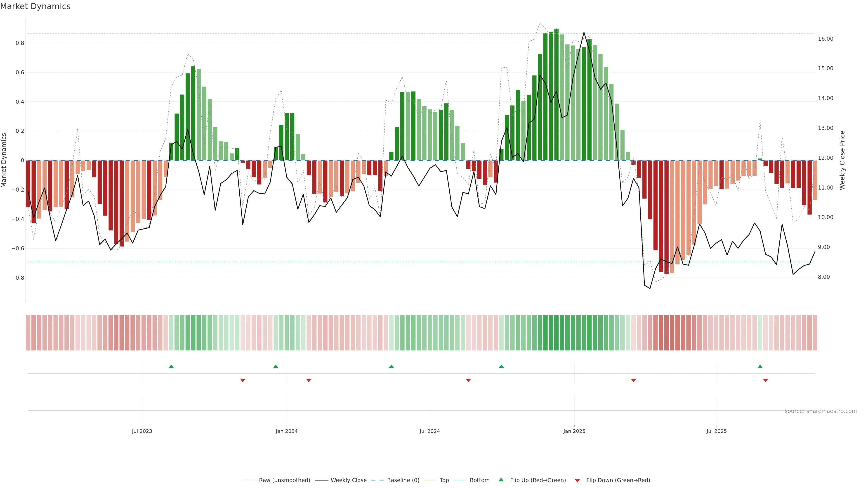Click the first green flip-up triangle marker
This screenshot has width=868, height=488.
(x=171, y=366)
